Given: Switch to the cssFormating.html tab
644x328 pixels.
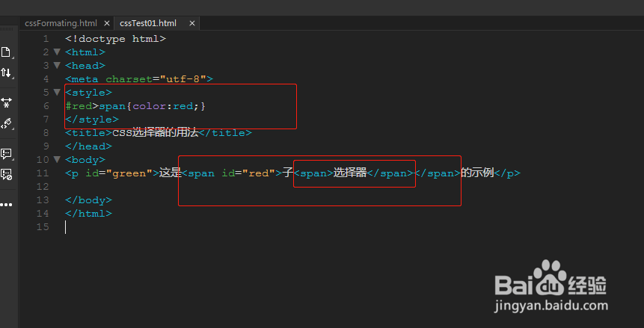Looking at the screenshot, I should pos(61,23).
